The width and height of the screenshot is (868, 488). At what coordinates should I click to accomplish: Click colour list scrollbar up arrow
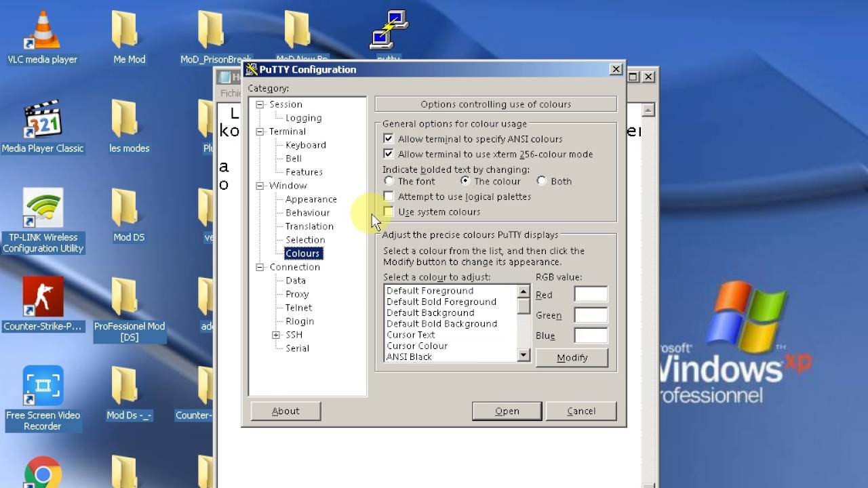[523, 291]
